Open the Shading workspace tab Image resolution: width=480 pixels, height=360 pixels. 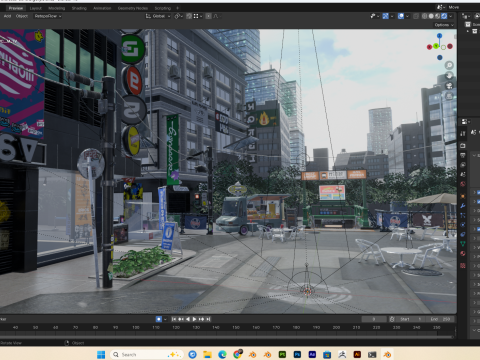79,8
